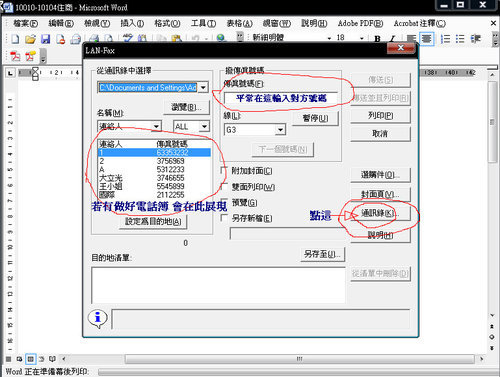
Task: Click the globe Hyperlink icon in toolbar
Action: (x=221, y=38)
